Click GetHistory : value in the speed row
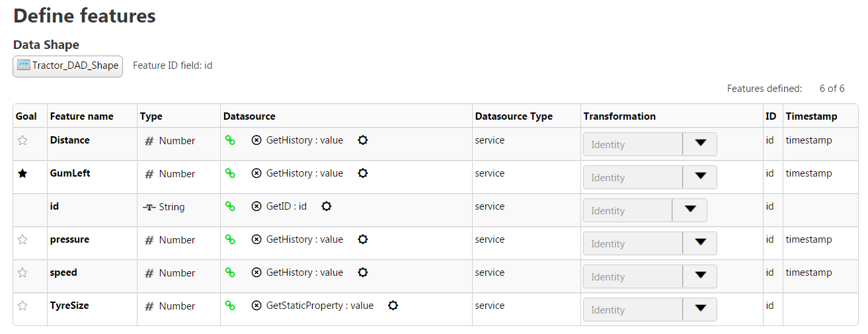Screen dimensions: 868x334 305,272
